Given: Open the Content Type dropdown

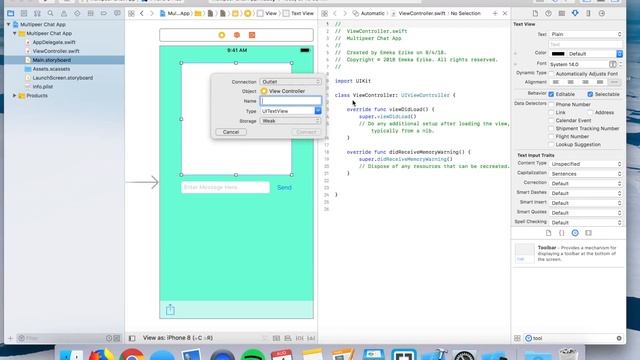Looking at the screenshot, I should point(586,164).
